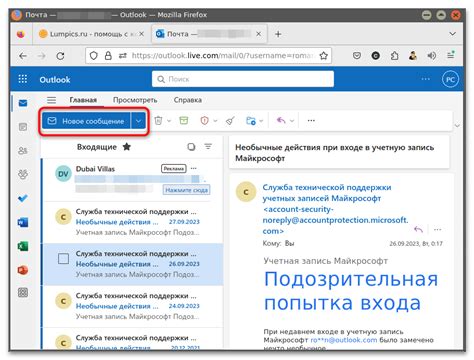Open the email dated 27.09.2023
The width and height of the screenshot is (474, 360).
pyautogui.click(x=133, y=222)
